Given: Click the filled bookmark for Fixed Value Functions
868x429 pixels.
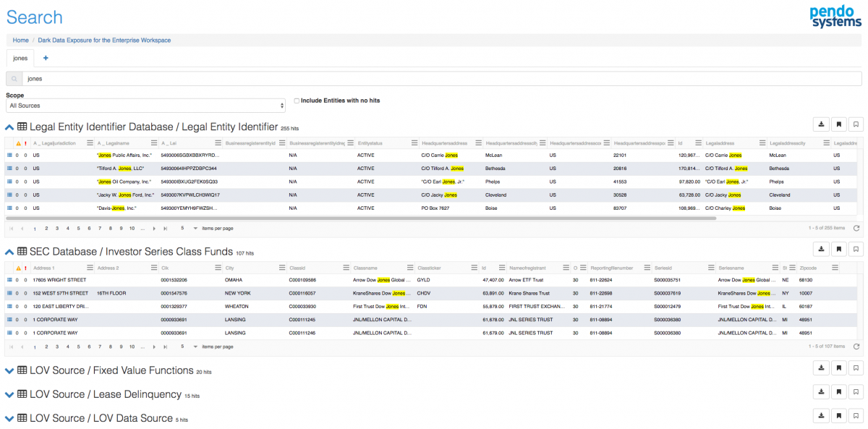Looking at the screenshot, I should click(x=839, y=368).
